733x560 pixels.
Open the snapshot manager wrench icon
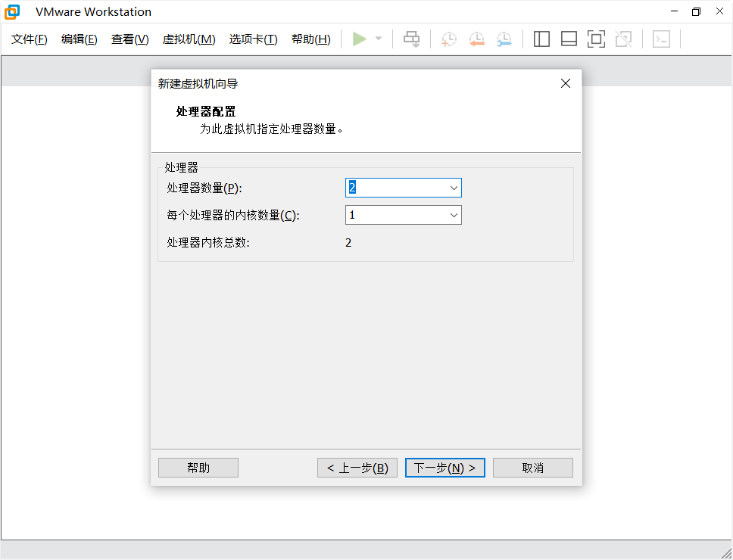click(x=504, y=39)
